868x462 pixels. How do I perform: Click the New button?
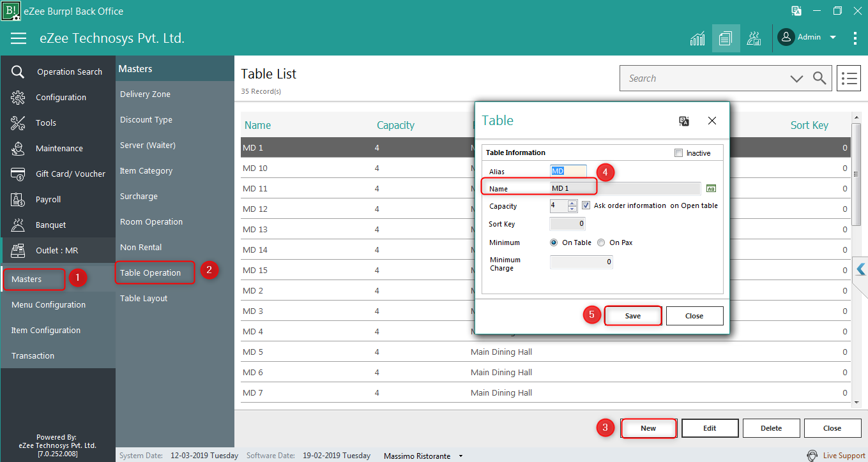click(x=648, y=428)
